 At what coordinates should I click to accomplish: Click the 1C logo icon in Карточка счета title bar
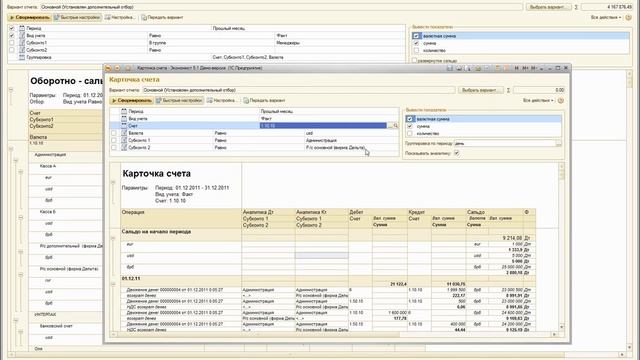109,68
